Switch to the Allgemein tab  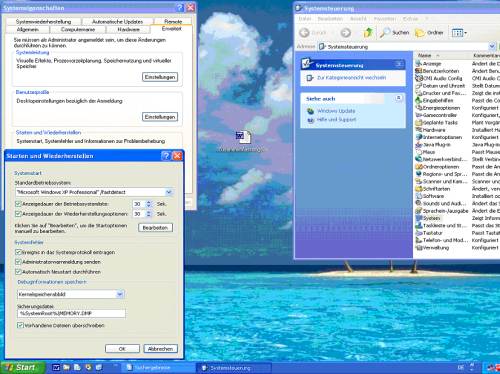[x=28, y=30]
